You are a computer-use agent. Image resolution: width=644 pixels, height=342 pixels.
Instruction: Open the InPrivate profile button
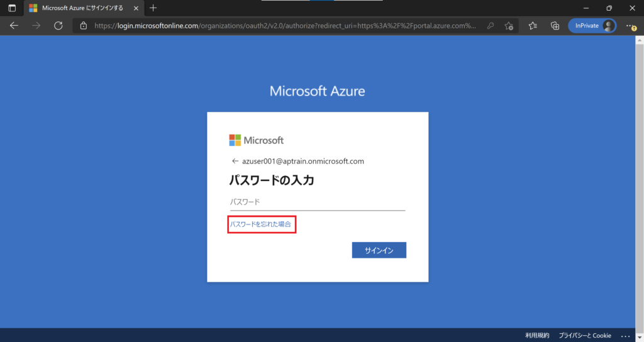pyautogui.click(x=592, y=25)
